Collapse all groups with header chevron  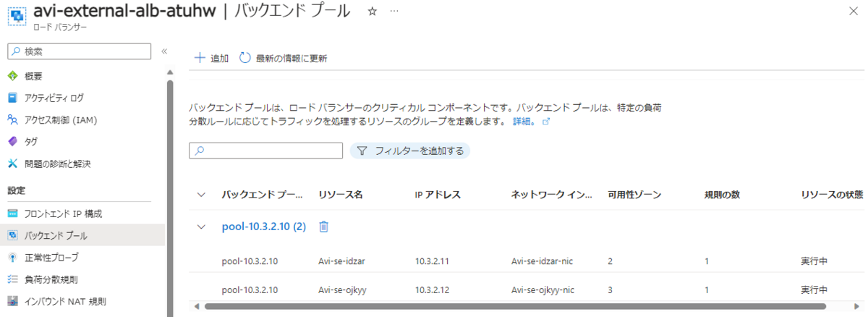point(202,195)
